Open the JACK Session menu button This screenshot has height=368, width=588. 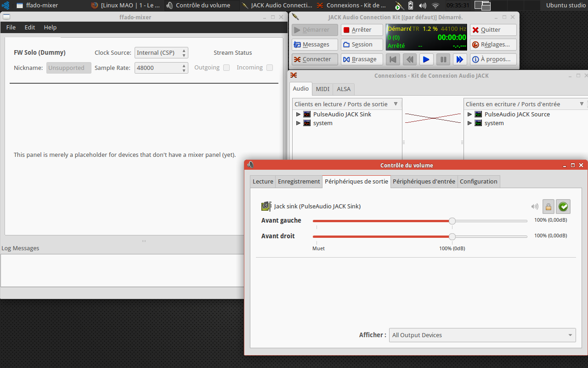click(362, 45)
